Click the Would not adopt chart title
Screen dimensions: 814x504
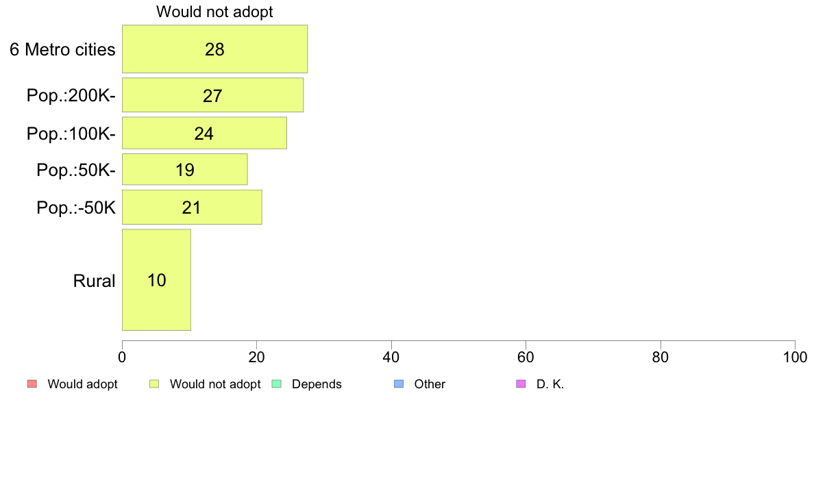tap(214, 12)
